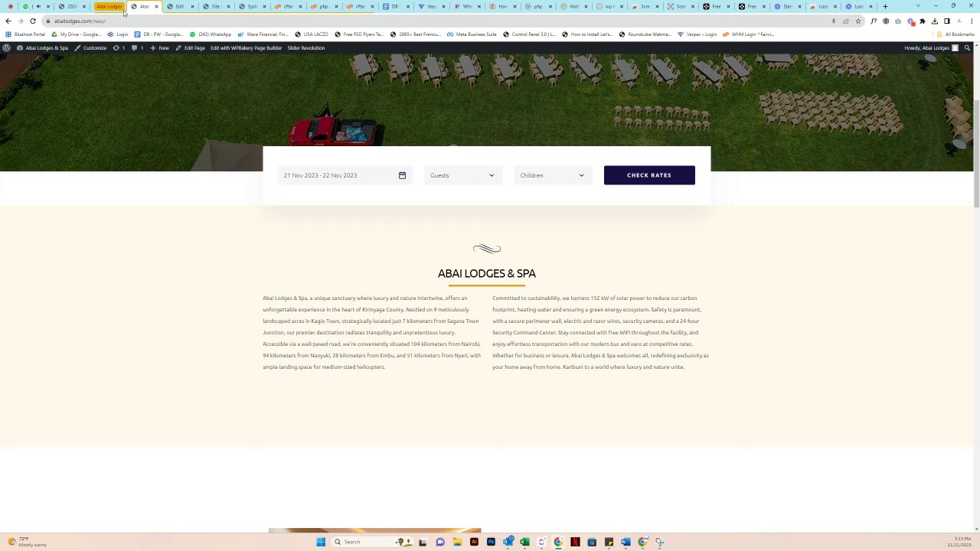This screenshot has width=980, height=551.
Task: Open the Windows Start button
Action: (321, 542)
